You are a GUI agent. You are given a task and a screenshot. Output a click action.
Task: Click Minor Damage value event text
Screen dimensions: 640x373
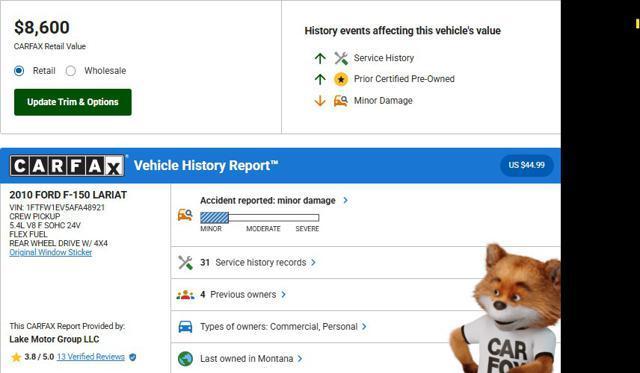pyautogui.click(x=383, y=100)
